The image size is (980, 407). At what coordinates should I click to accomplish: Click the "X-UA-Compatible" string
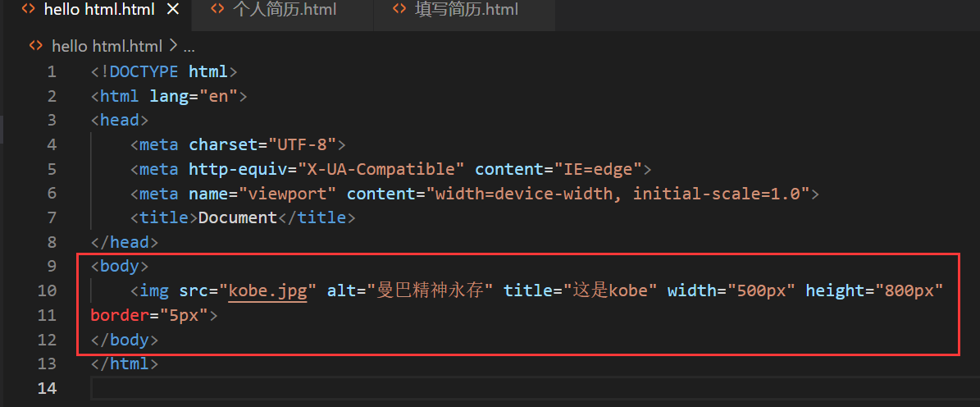coord(381,169)
